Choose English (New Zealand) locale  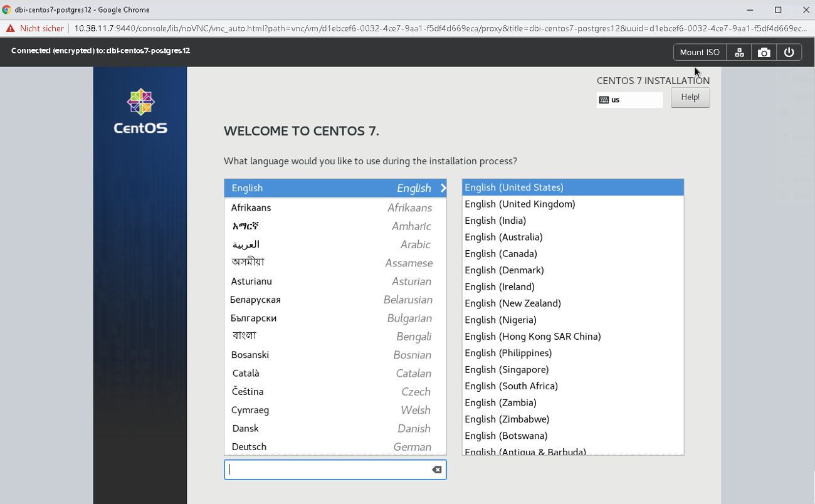[x=573, y=303]
